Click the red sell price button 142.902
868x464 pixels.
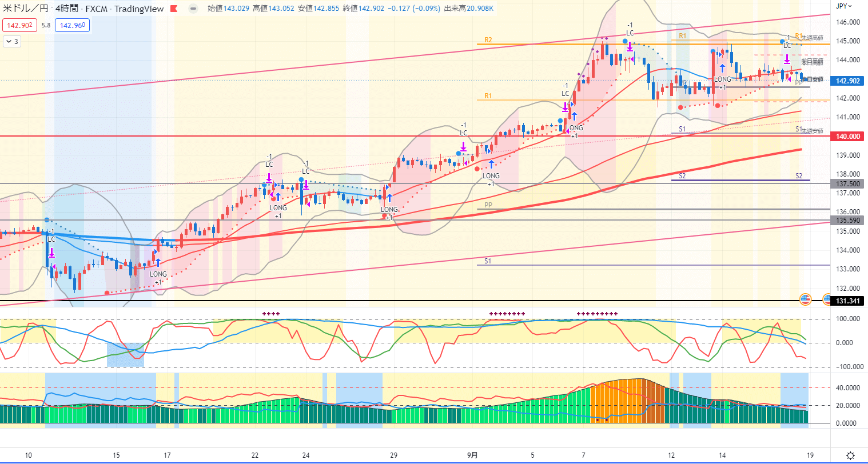(x=19, y=25)
